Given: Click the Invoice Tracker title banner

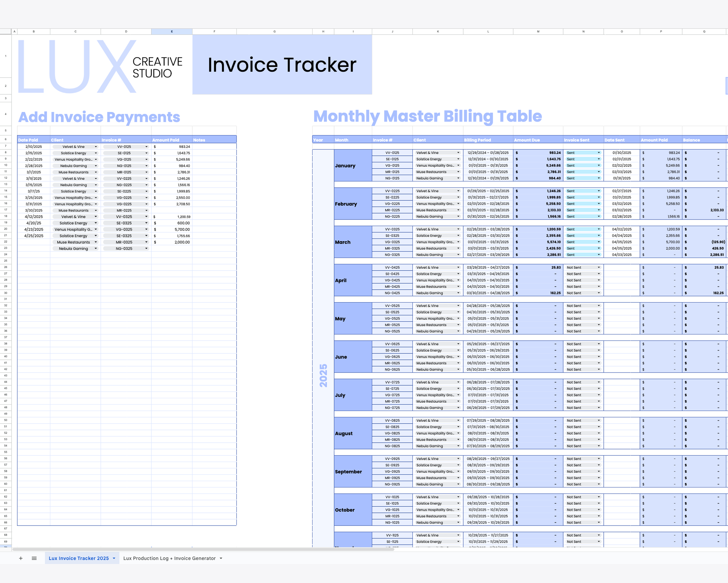Looking at the screenshot, I should [282, 65].
